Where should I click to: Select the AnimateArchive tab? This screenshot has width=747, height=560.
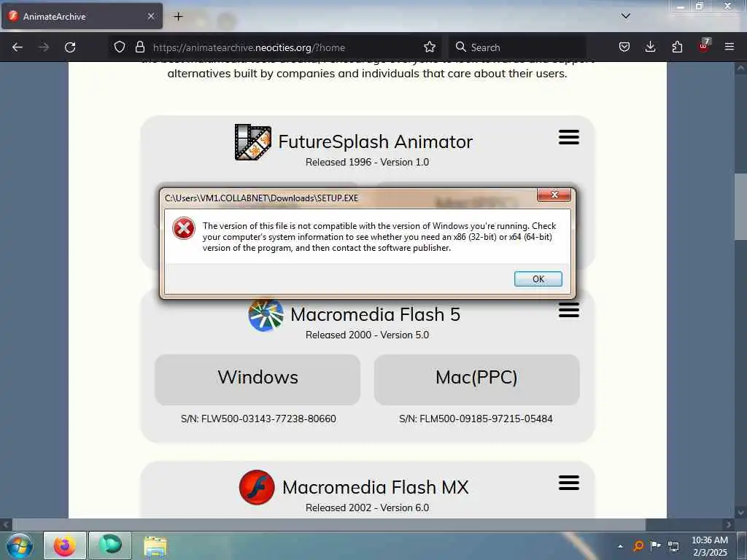(x=82, y=17)
